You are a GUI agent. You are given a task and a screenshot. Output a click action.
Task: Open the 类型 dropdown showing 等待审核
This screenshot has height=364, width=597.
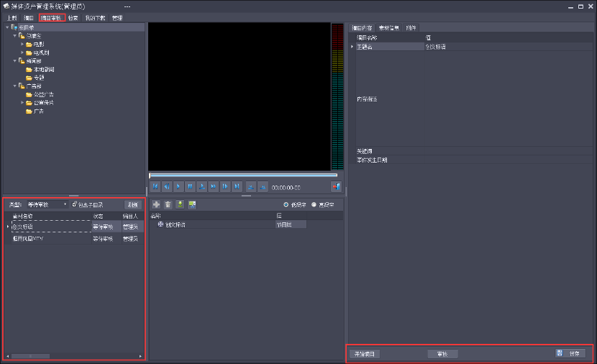pyautogui.click(x=47, y=204)
